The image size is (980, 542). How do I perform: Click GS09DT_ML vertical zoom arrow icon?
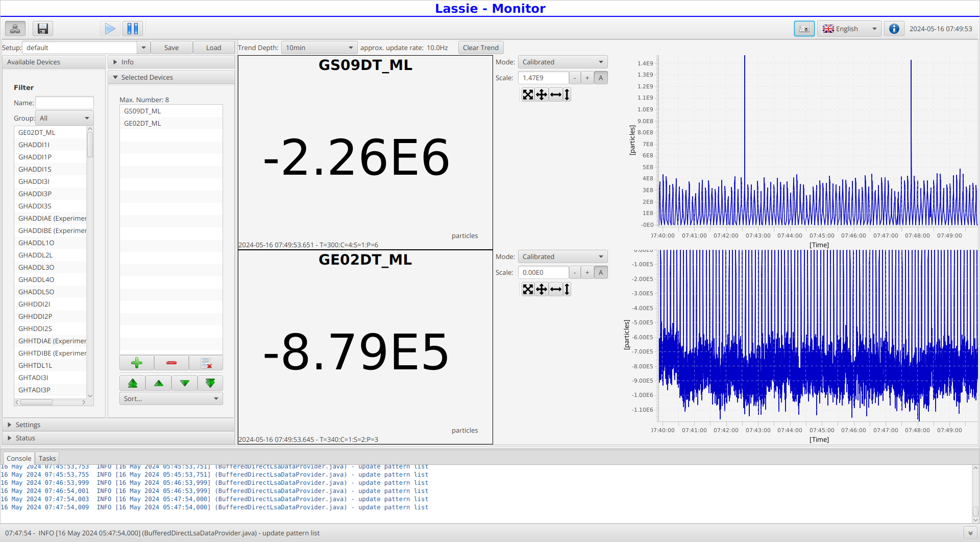click(x=567, y=95)
